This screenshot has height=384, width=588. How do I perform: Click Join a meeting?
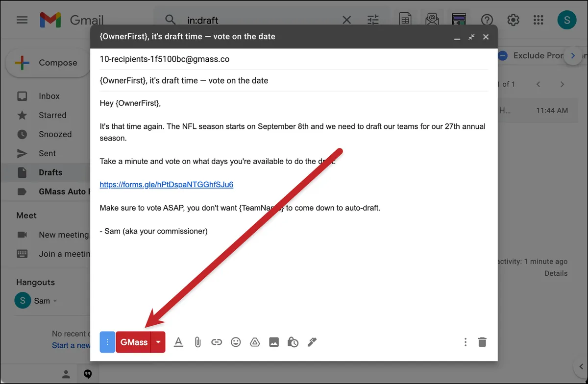[64, 254]
